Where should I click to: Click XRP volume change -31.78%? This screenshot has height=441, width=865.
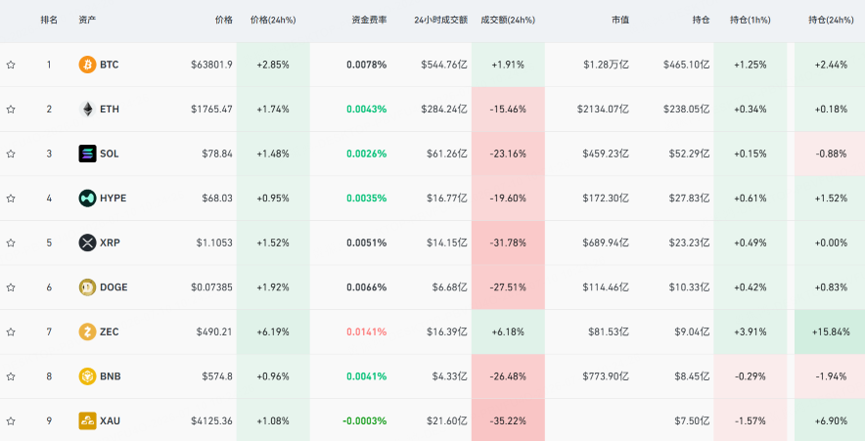coord(508,243)
